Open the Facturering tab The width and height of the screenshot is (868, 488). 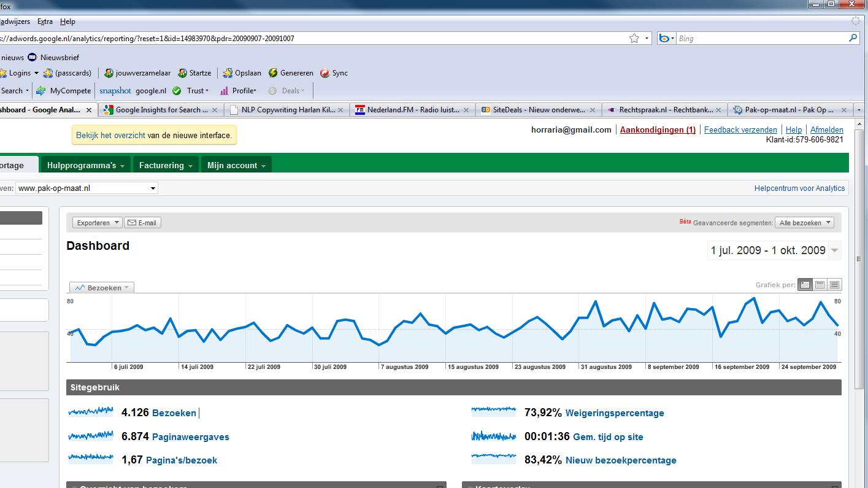point(166,165)
